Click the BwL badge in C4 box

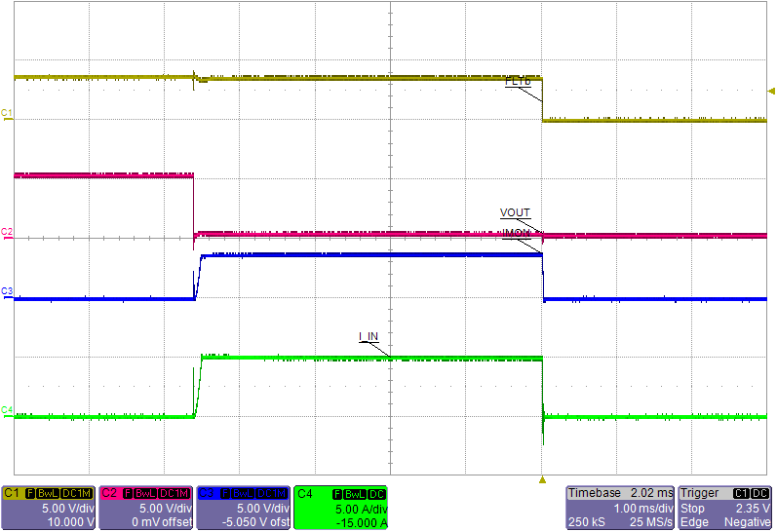point(355,494)
